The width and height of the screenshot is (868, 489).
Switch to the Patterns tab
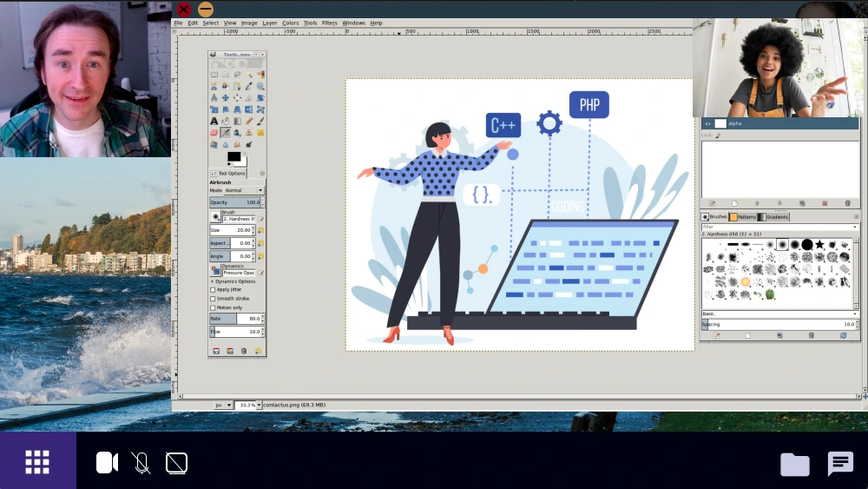click(742, 216)
